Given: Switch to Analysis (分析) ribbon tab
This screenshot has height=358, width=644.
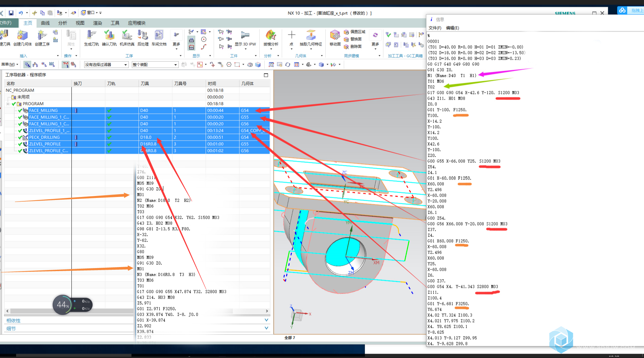Looking at the screenshot, I should point(63,23).
